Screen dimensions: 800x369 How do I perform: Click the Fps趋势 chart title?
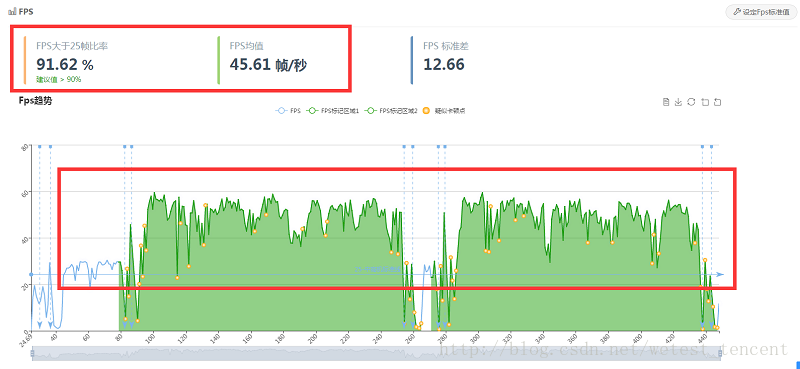pos(35,101)
